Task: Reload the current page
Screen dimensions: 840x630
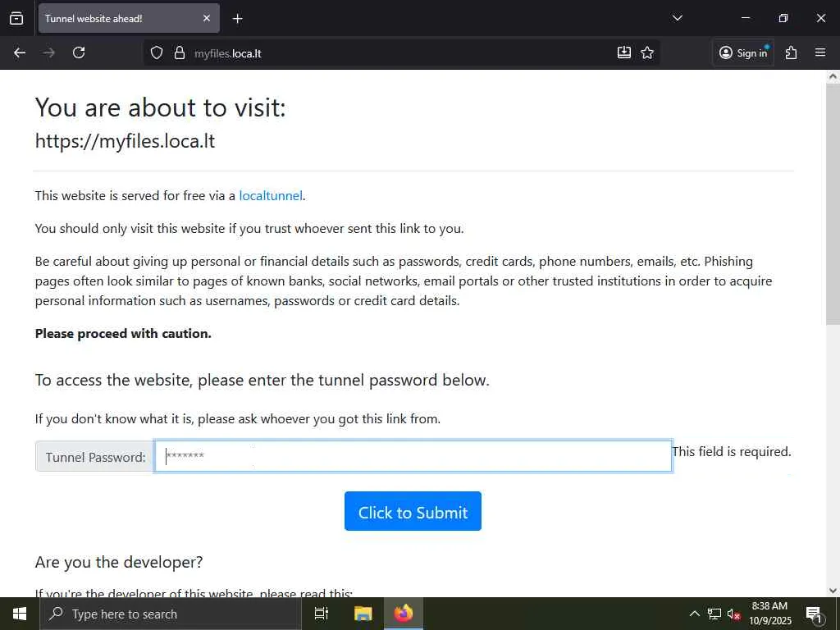Action: 79,52
